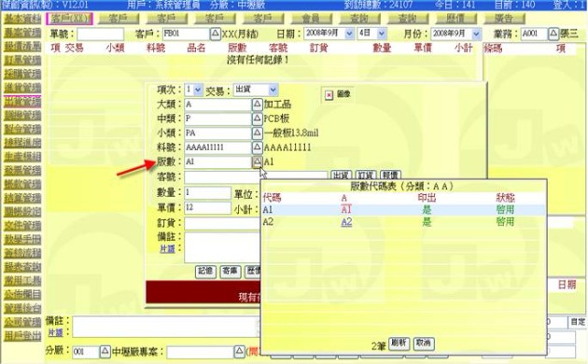Image resolution: width=588 pixels, height=364 pixels.
Task: Open lookup triangle beside 料號 field
Action: [257, 147]
